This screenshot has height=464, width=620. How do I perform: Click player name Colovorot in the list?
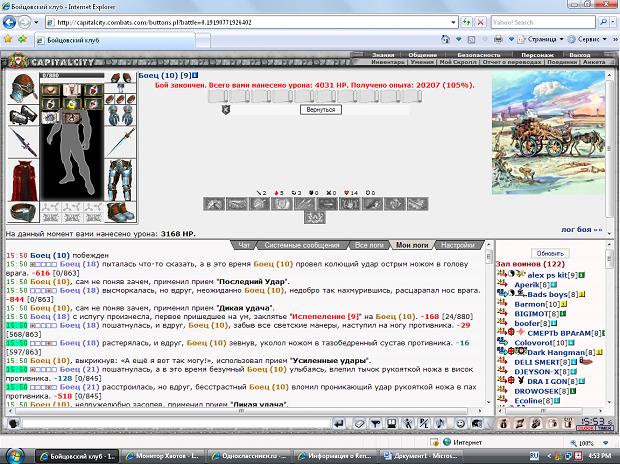click(534, 343)
